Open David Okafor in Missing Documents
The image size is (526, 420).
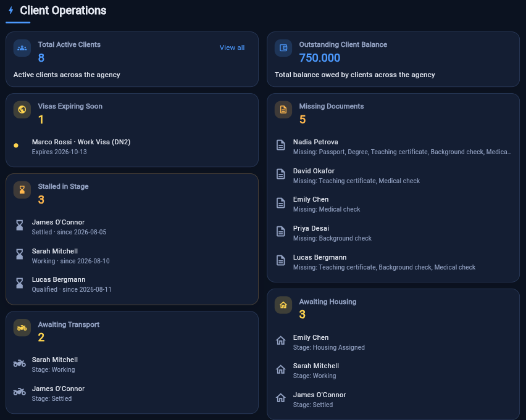314,171
